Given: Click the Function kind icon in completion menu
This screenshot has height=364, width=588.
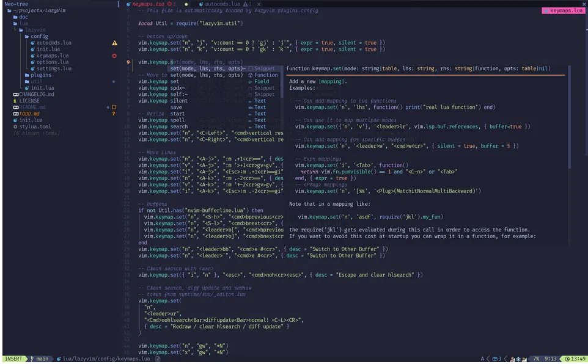Looking at the screenshot, I should click(251, 75).
